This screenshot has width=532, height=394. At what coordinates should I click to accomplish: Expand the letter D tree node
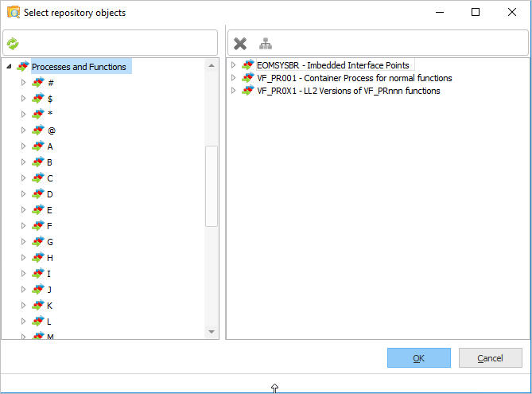click(x=24, y=194)
